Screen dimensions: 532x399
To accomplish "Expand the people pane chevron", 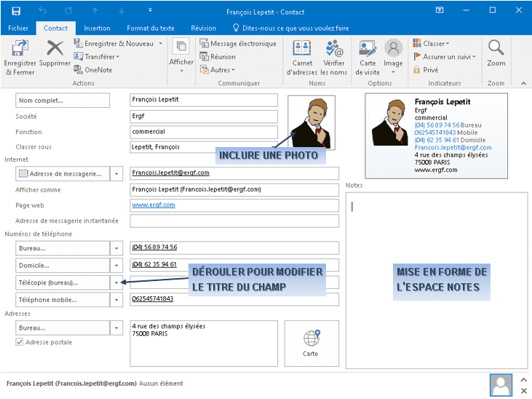I will (523, 379).
